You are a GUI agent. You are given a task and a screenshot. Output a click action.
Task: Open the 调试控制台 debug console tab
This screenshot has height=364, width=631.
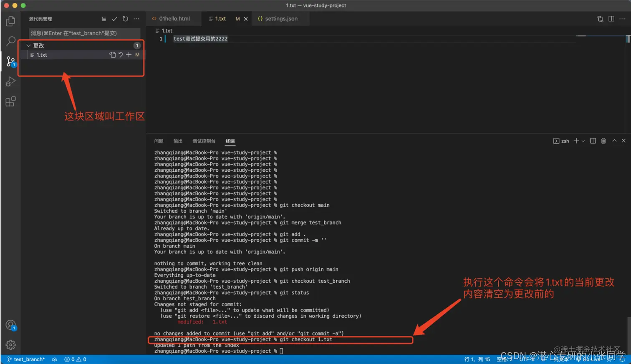204,141
